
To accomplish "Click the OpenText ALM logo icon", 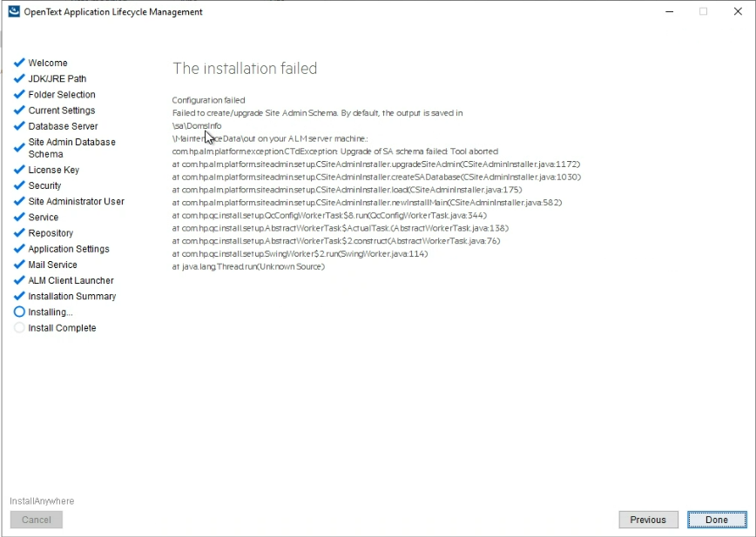I will pyautogui.click(x=13, y=11).
